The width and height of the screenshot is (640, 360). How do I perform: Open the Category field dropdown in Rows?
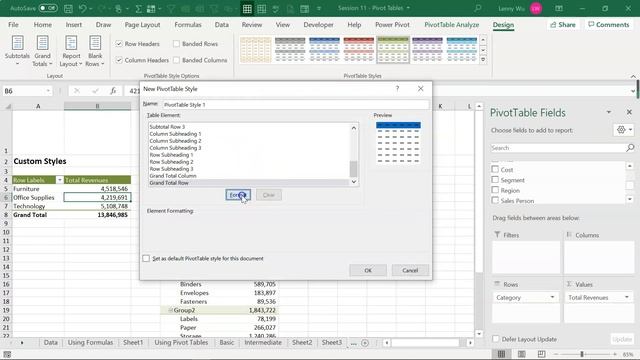pyautogui.click(x=552, y=297)
